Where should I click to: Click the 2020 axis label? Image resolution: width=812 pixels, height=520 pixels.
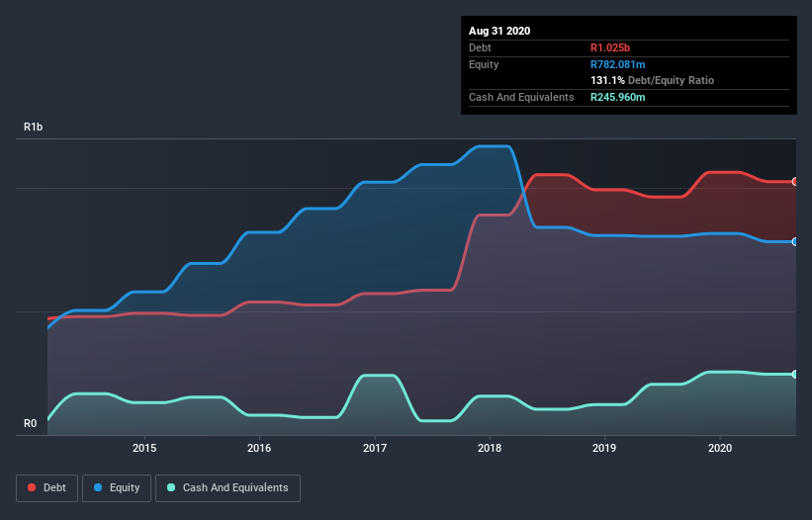720,448
